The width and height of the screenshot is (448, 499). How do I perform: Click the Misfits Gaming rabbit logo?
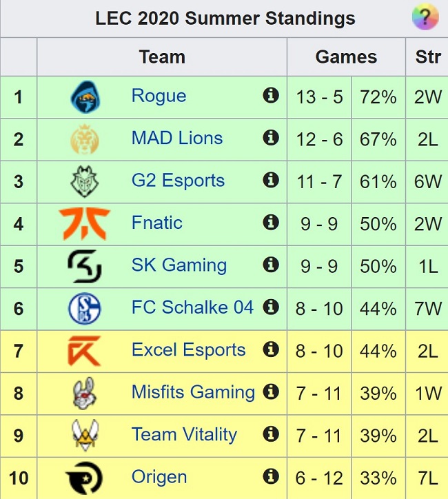[x=85, y=394]
